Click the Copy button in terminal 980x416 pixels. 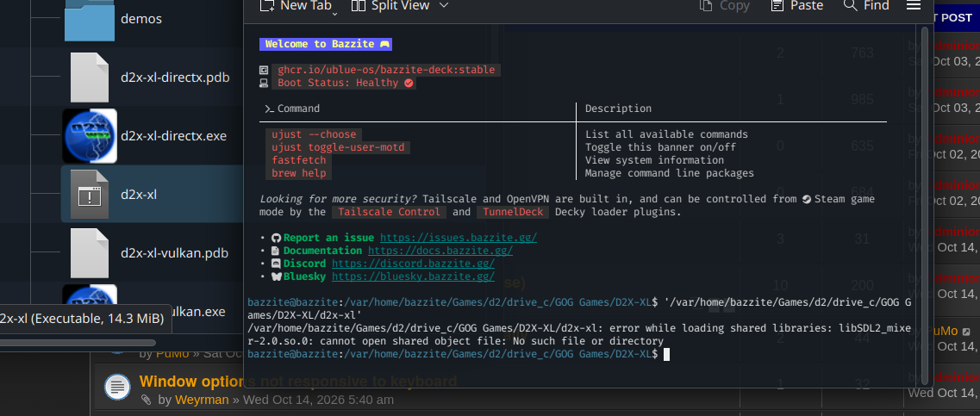(x=724, y=6)
